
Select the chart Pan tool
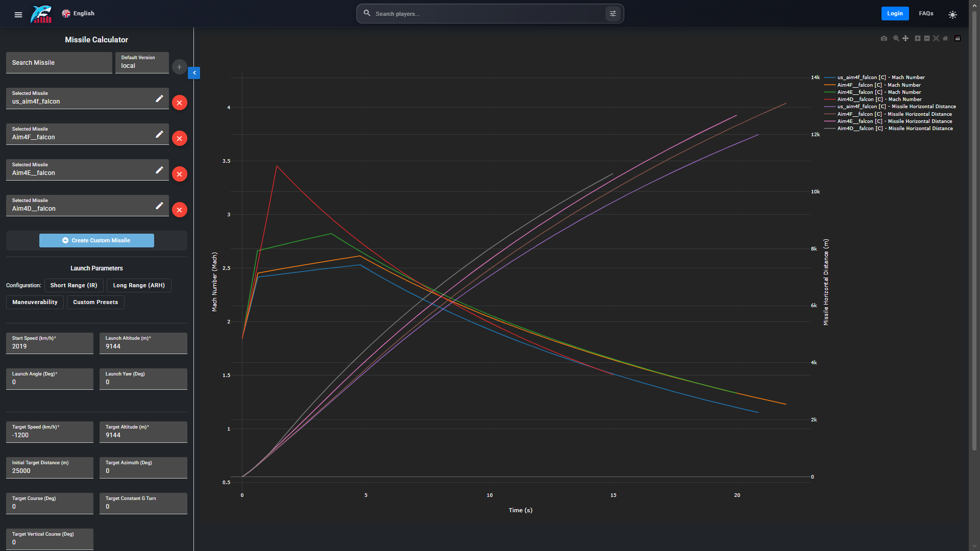pos(905,38)
